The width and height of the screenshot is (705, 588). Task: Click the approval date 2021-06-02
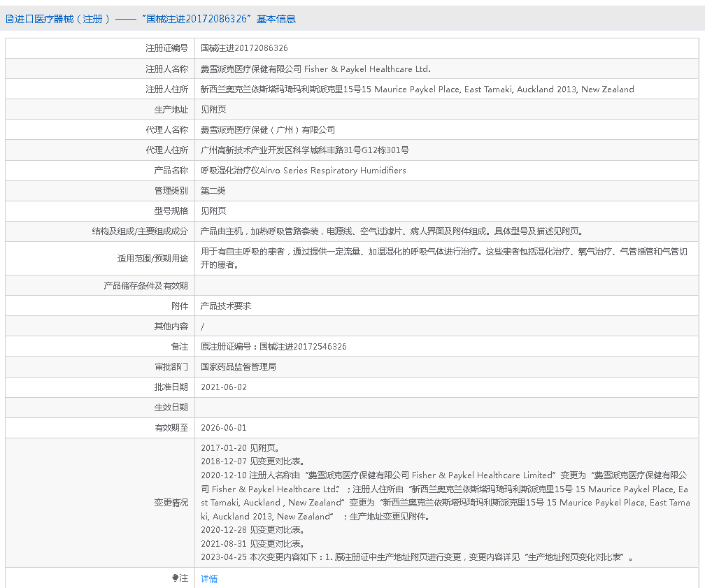tap(224, 387)
